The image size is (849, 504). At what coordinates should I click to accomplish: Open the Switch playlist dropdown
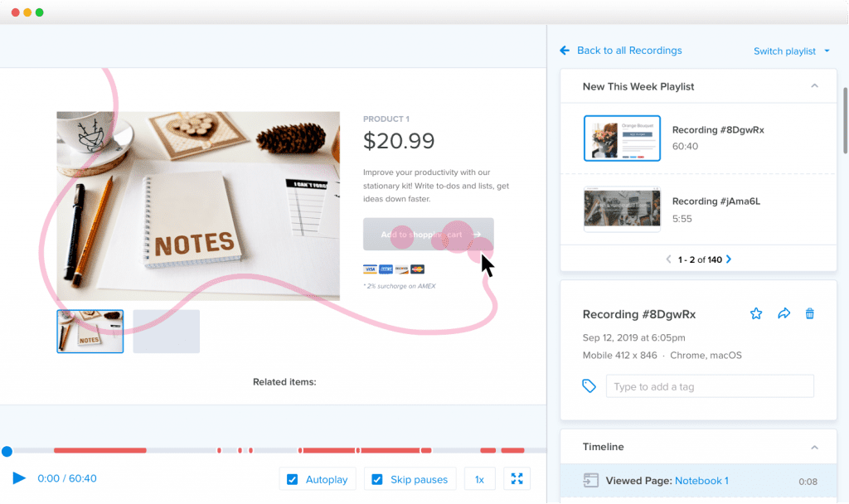click(x=790, y=51)
